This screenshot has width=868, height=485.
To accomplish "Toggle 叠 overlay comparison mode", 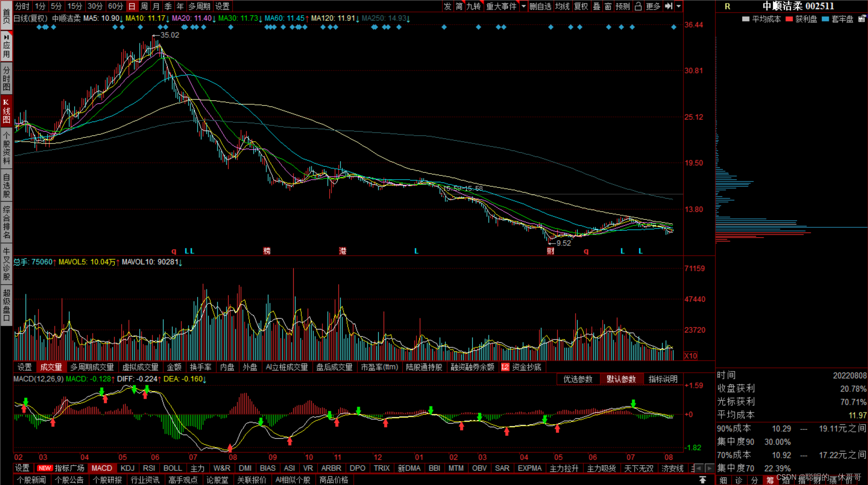I will tap(597, 6).
